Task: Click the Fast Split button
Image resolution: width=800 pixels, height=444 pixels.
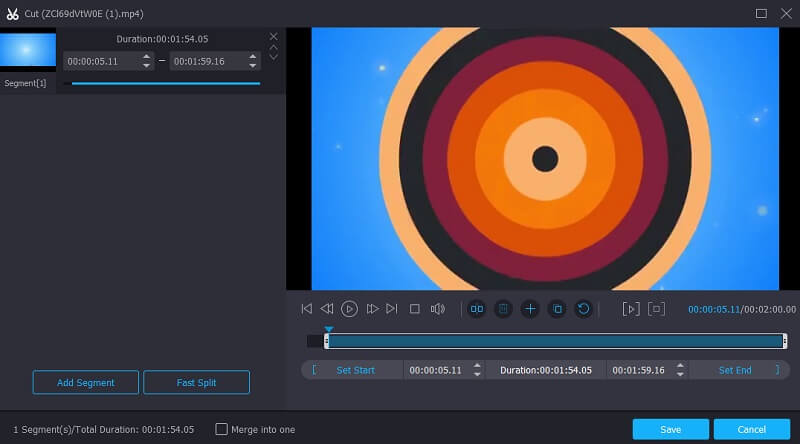Action: point(196,382)
